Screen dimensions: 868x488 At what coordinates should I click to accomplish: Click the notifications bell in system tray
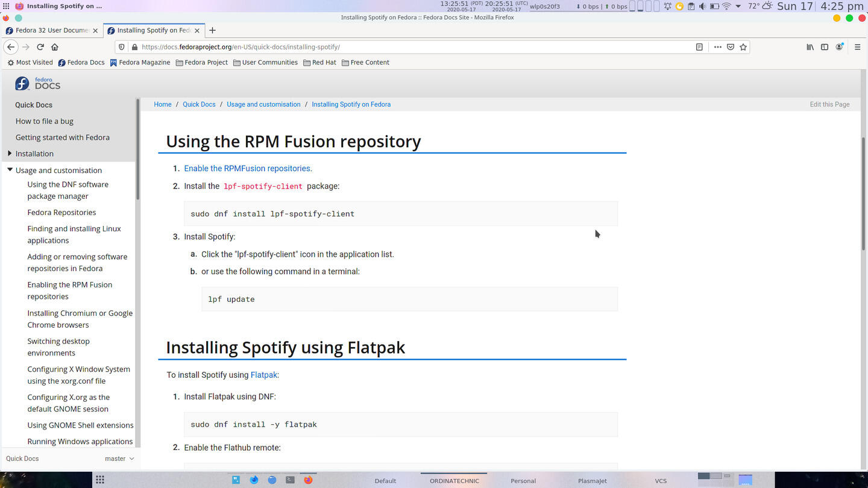pyautogui.click(x=667, y=6)
